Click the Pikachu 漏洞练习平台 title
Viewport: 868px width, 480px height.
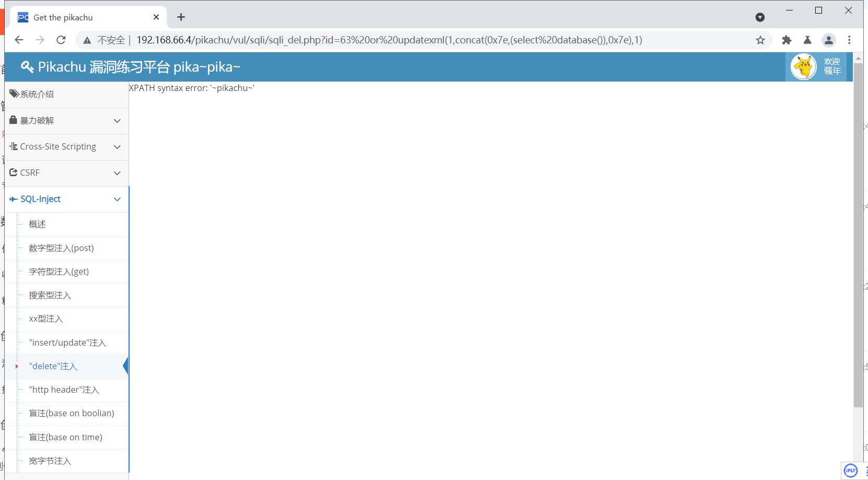139,67
